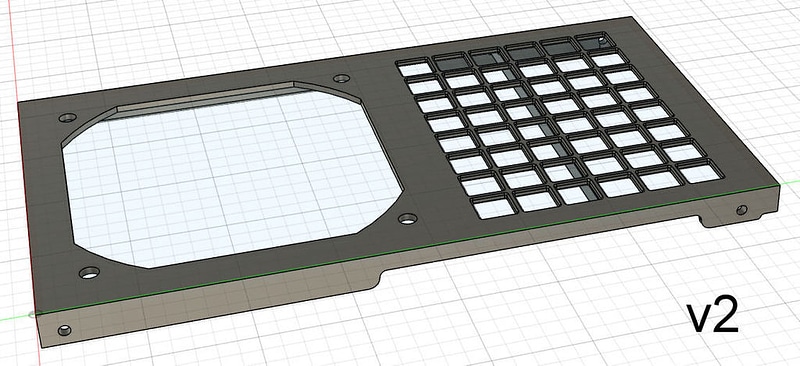Select the screw hole on the right-end tab
800x366 pixels.
point(742,209)
